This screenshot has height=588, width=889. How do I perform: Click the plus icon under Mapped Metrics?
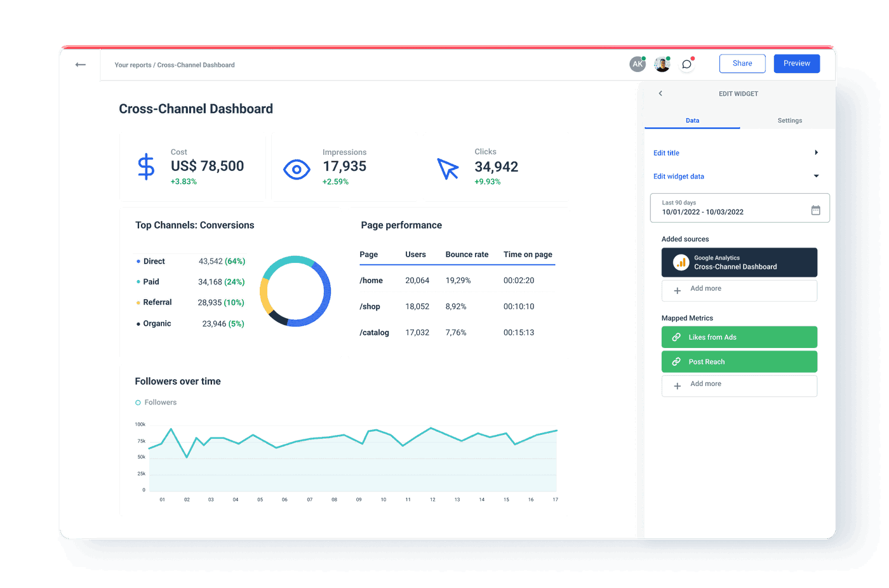click(677, 385)
